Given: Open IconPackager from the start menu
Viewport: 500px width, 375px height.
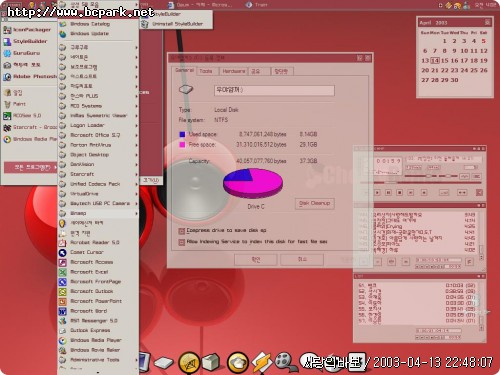Looking at the screenshot, I should (x=28, y=30).
